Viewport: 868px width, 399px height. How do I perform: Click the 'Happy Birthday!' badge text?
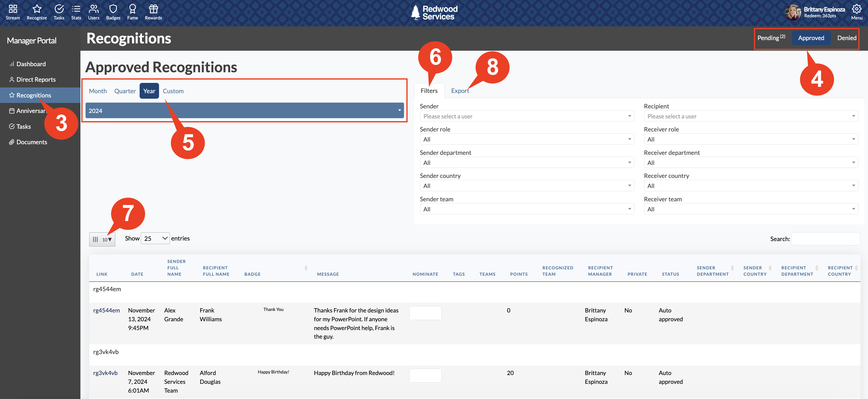pos(273,372)
